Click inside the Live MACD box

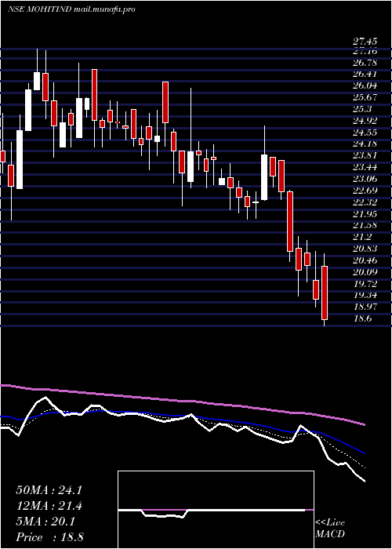[216, 510]
